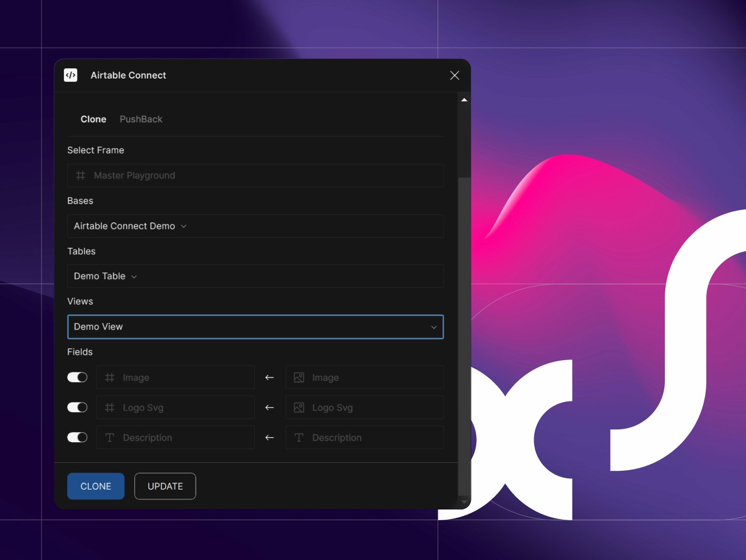Click the frame icon beside Master Playground
Viewport: 746px width, 560px height.
pyautogui.click(x=81, y=176)
